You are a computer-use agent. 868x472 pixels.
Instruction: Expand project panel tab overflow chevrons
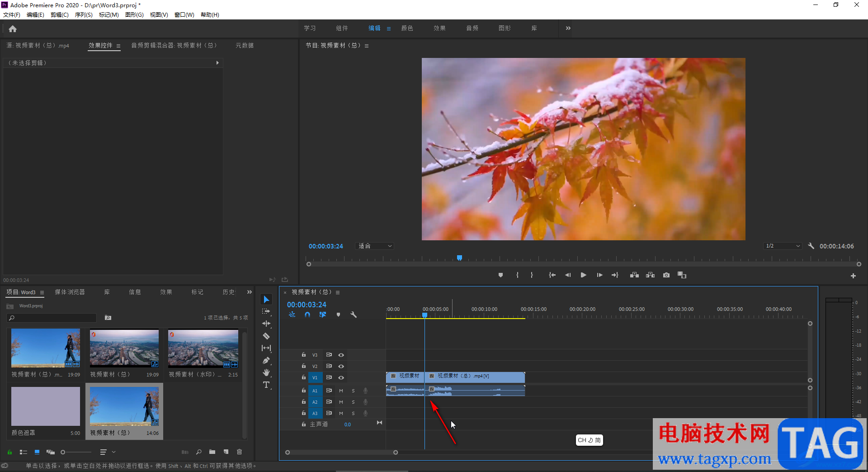[249, 292]
